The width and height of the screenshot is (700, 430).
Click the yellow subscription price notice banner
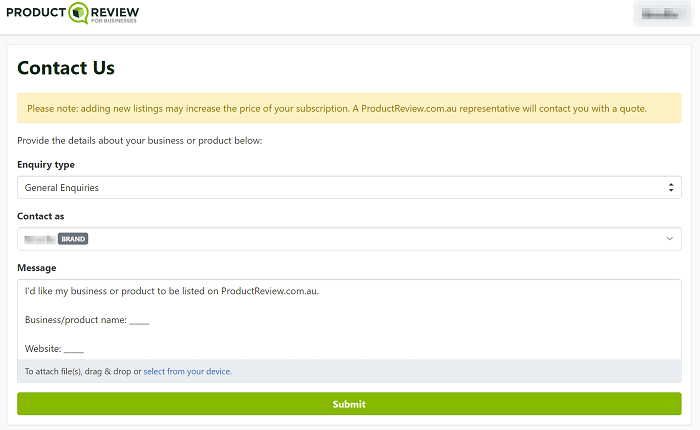349,108
